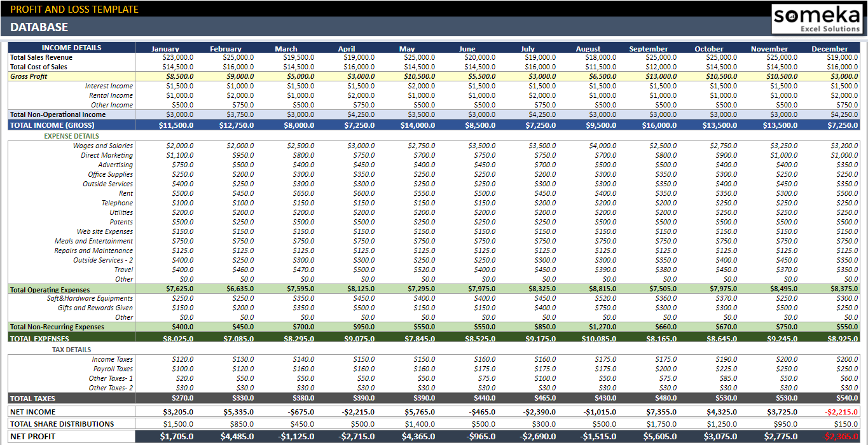Viewport: 868px width, 445px height.
Task: Click the Meals and Entertainment row label
Action: 94,241
